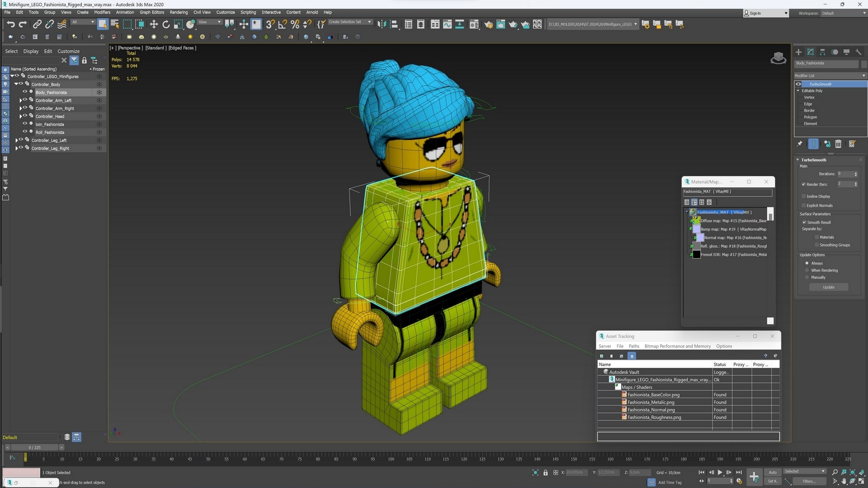Toggle the Render Iters checkbox

pyautogui.click(x=804, y=184)
